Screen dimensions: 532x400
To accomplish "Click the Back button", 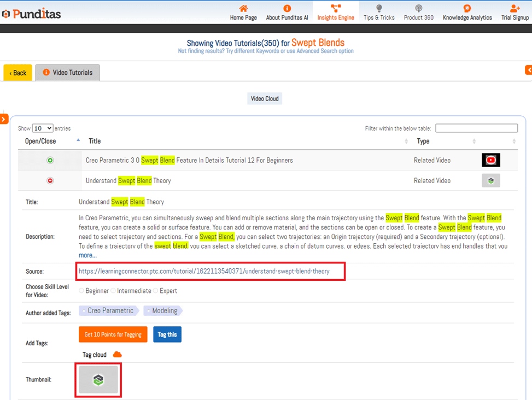I will 17,73.
